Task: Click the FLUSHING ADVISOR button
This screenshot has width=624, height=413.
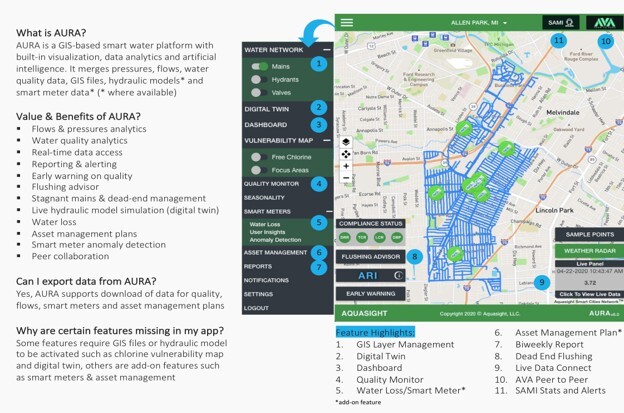Action: (x=370, y=257)
